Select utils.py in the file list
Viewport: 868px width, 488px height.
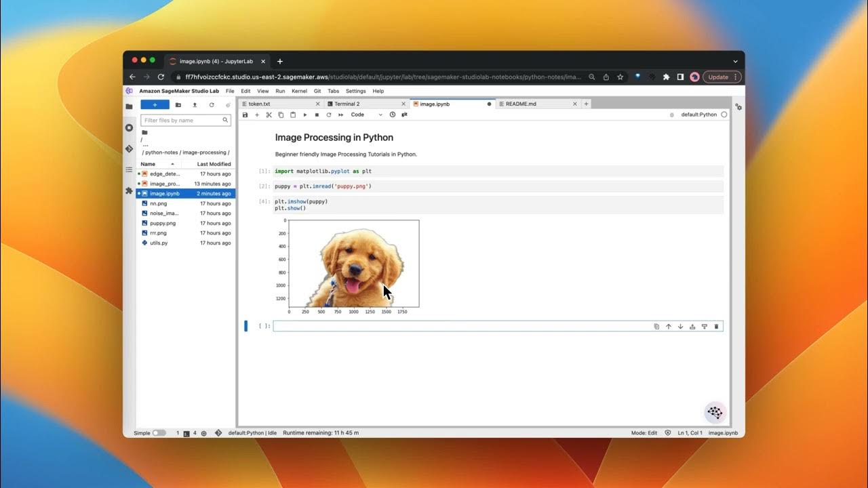point(186,243)
